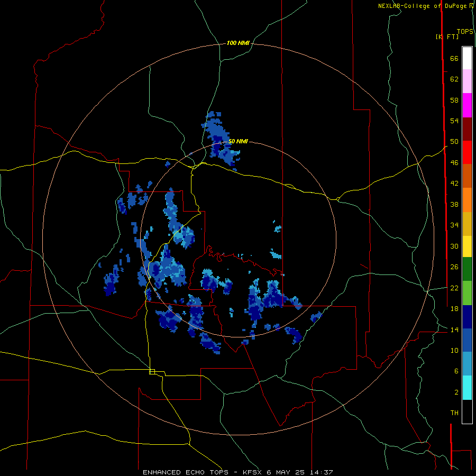Pick the gold legend color block
This screenshot has width=476, height=476.
[x=467, y=224]
